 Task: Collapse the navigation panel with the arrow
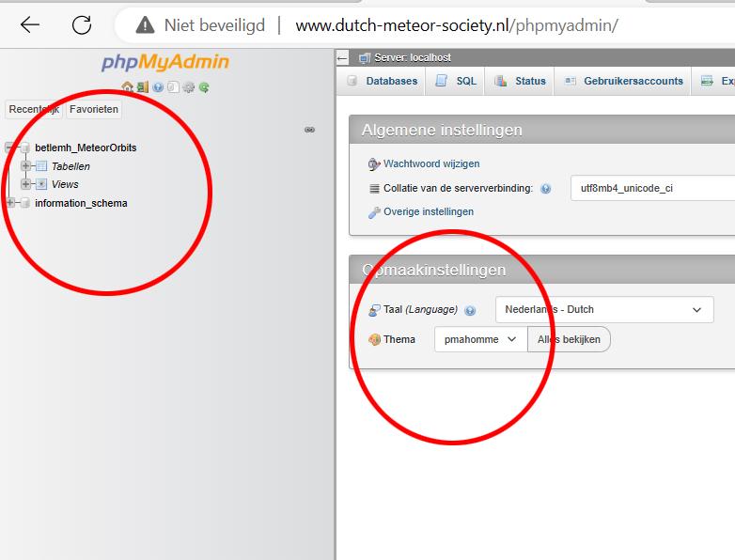click(343, 58)
